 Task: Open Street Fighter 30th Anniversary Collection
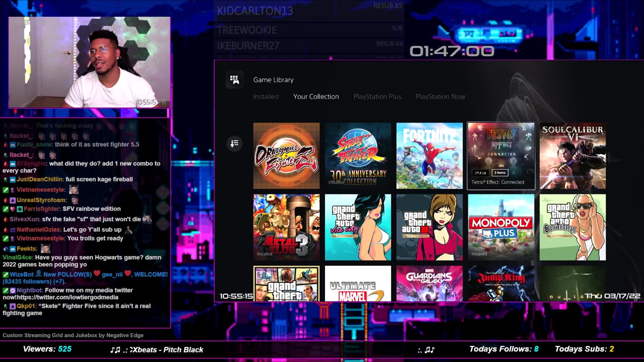tap(358, 156)
